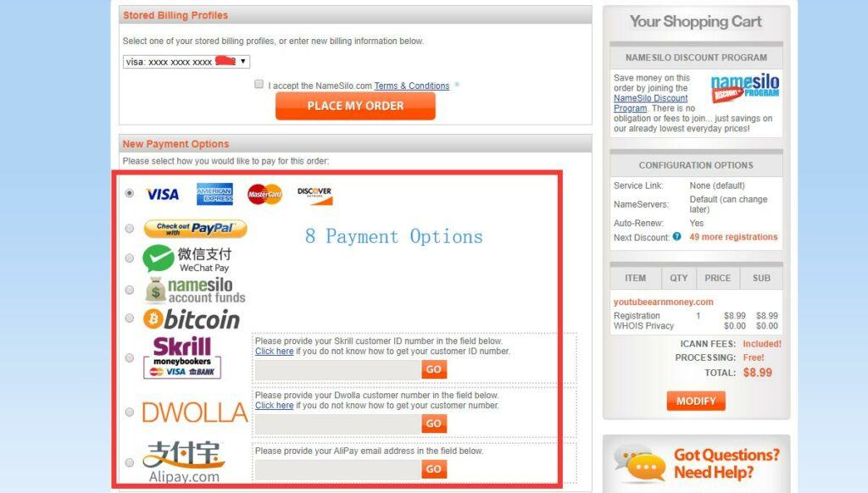Click the PLACE MY ORDER button

(355, 106)
